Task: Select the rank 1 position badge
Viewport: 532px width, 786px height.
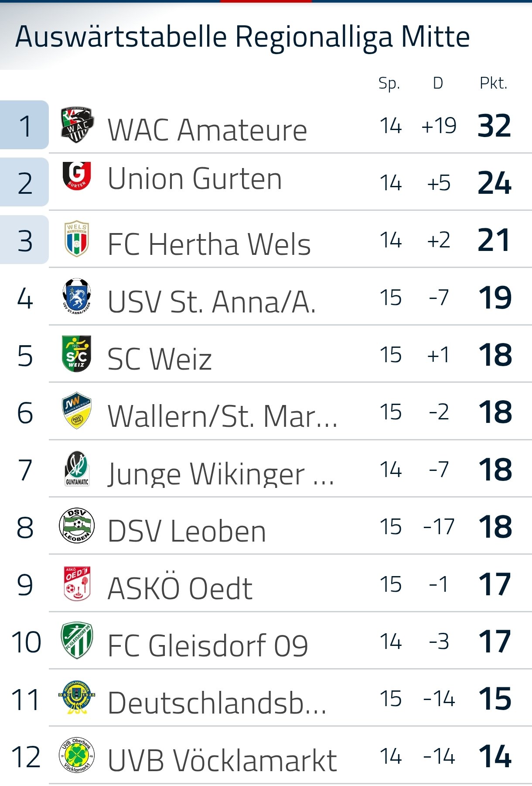Action: pos(24,125)
